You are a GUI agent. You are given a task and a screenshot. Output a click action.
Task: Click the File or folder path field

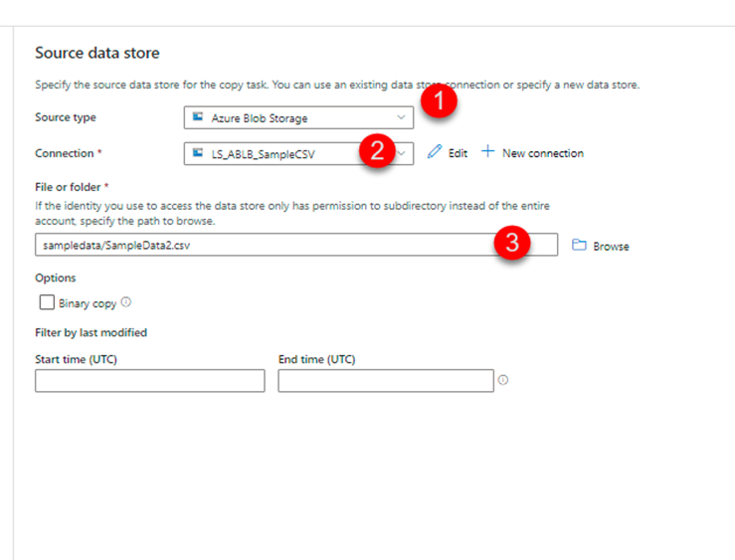(x=296, y=245)
